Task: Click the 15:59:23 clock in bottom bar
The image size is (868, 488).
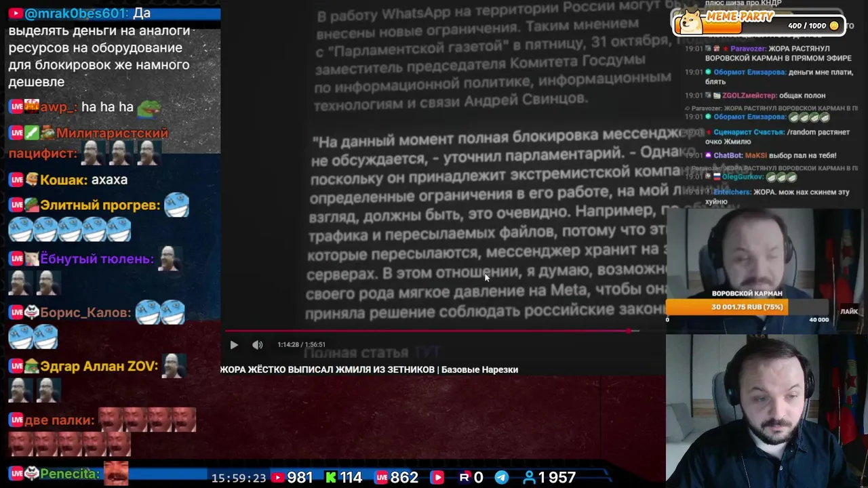Action: point(239,478)
